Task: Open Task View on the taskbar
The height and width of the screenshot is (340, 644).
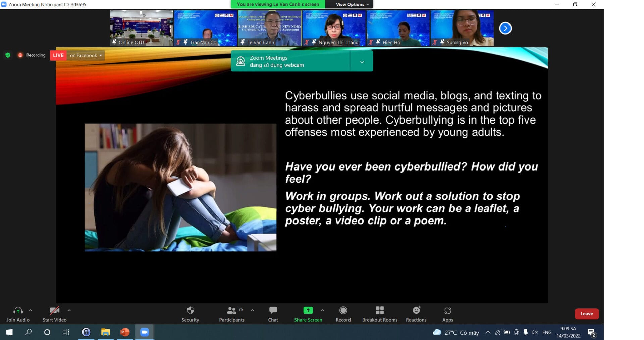Action: point(66,332)
